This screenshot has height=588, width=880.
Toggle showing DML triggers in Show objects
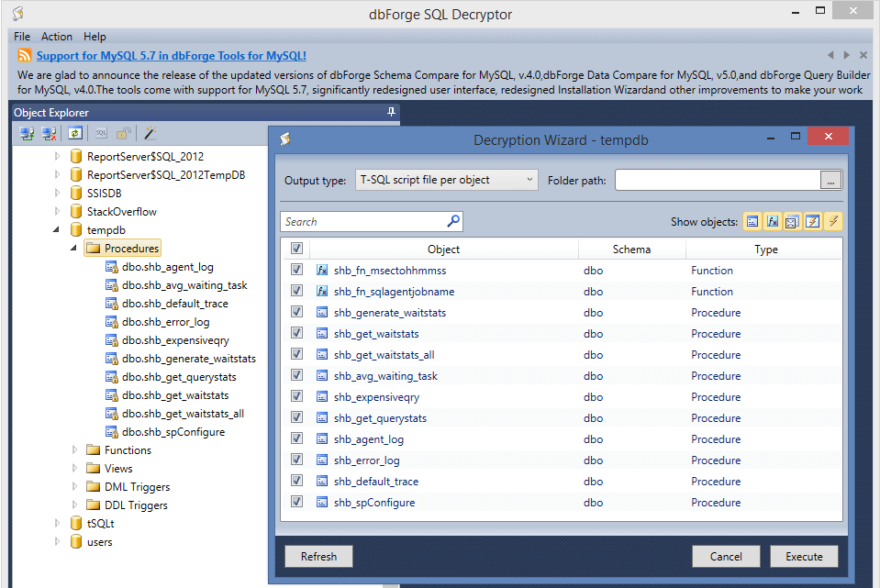click(x=813, y=222)
